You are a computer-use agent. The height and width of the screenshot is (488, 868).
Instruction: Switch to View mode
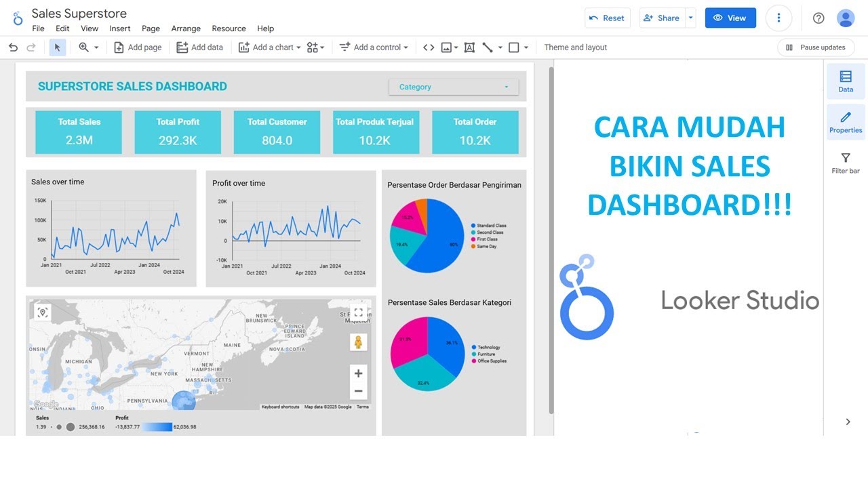pyautogui.click(x=730, y=18)
